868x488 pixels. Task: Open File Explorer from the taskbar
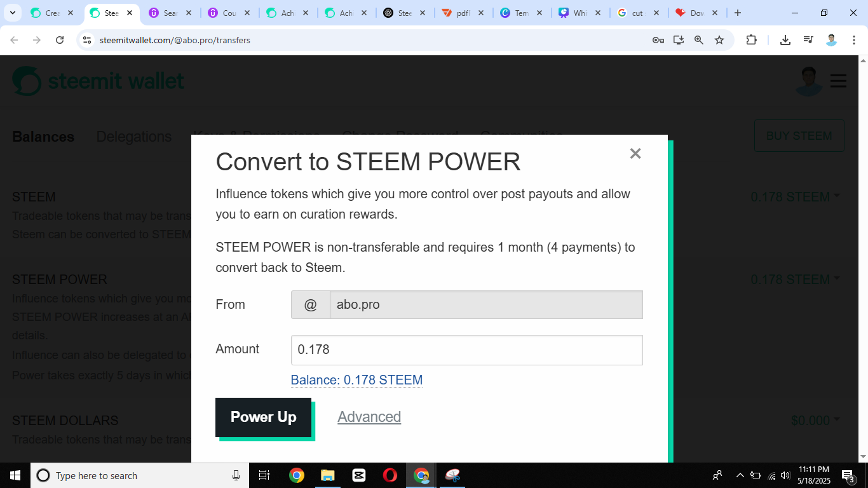pos(327,475)
